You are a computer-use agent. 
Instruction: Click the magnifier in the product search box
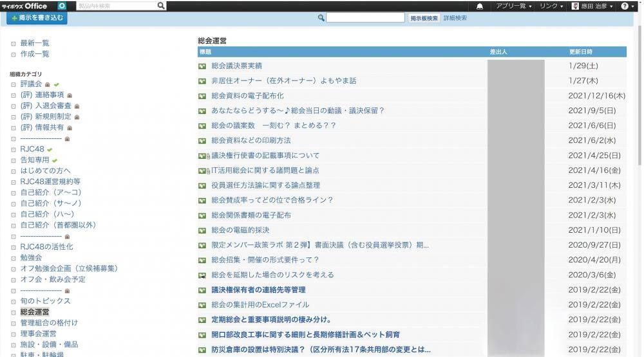pos(161,6)
